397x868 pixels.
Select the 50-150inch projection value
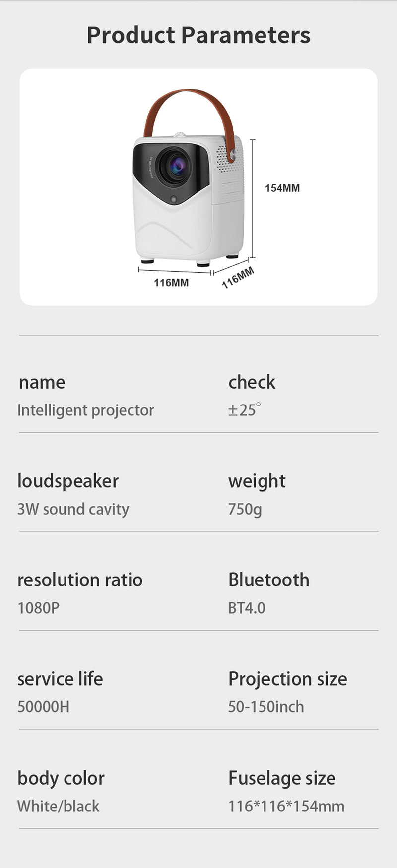point(266,706)
